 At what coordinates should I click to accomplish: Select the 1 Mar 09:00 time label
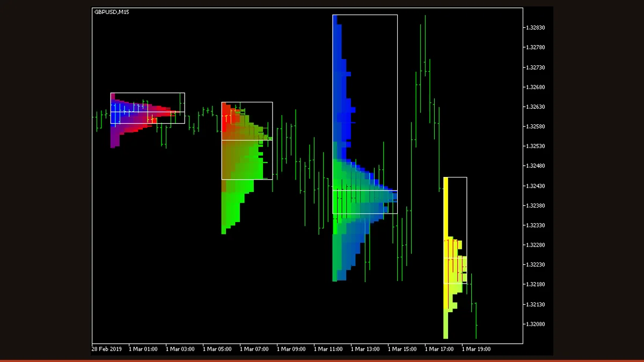(x=291, y=349)
